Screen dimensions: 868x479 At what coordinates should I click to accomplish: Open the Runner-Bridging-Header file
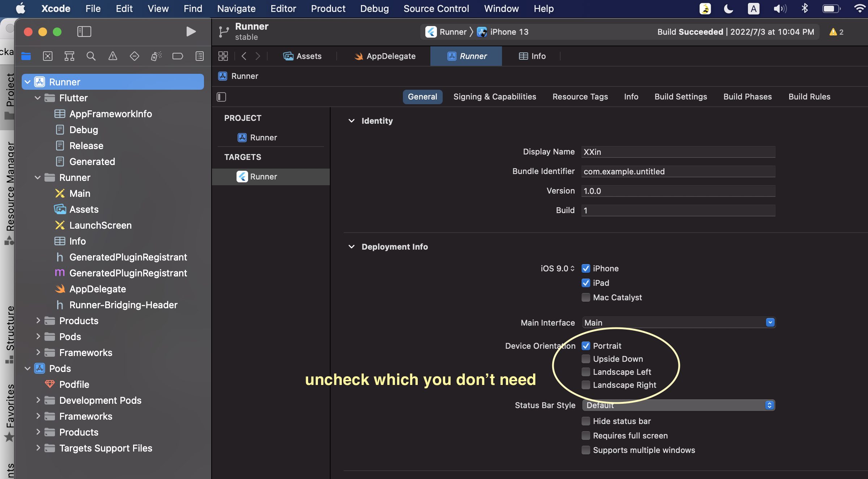pos(123,305)
